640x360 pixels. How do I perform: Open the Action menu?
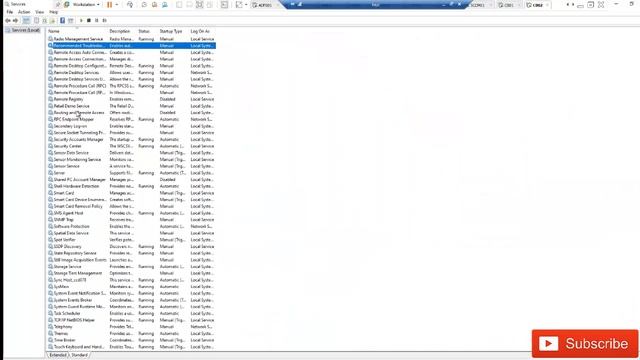[24, 12]
